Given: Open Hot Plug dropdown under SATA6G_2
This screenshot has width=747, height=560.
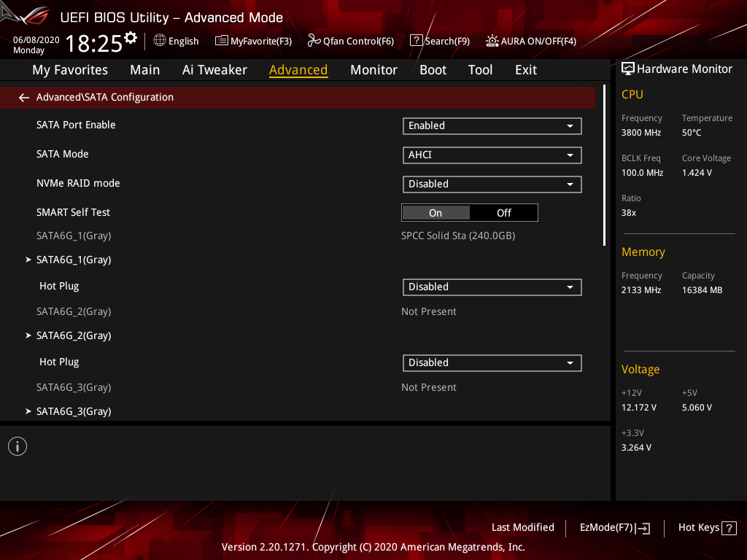Looking at the screenshot, I should 492,363.
